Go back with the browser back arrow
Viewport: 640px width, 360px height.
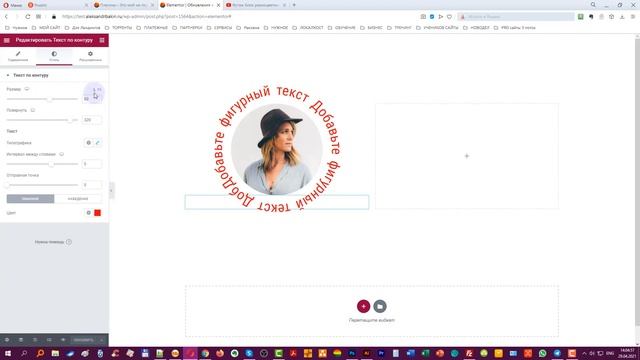tap(6, 17)
